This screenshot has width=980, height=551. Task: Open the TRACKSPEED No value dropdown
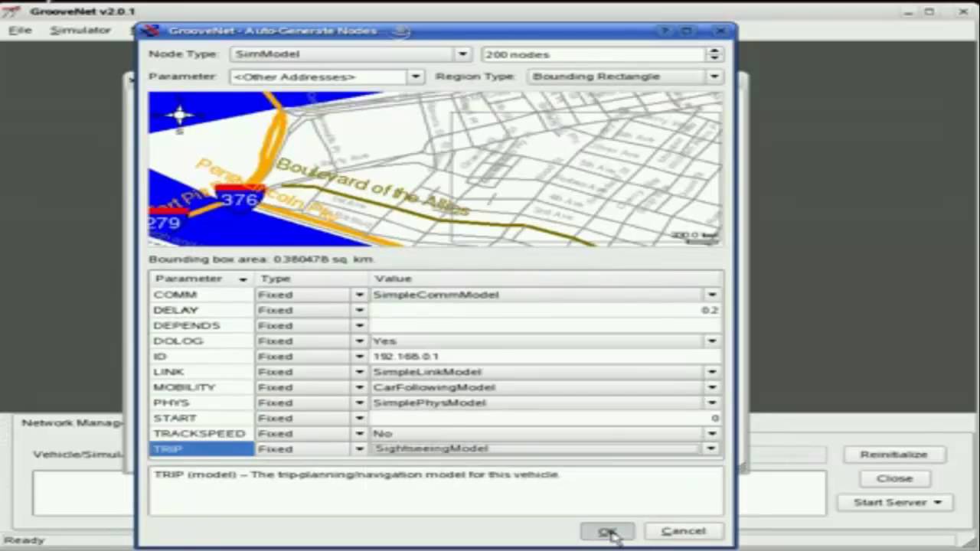712,433
